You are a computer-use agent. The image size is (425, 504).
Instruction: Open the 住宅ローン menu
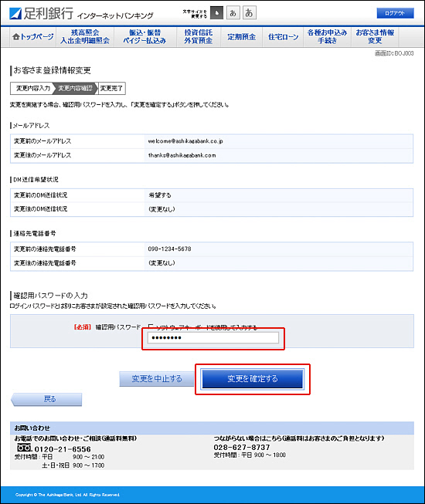pyautogui.click(x=283, y=37)
